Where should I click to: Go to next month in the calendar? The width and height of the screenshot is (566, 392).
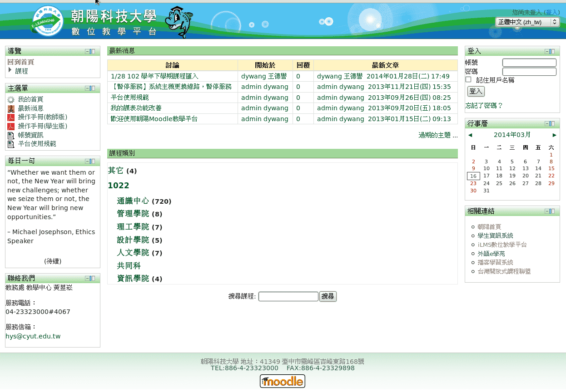tap(555, 135)
